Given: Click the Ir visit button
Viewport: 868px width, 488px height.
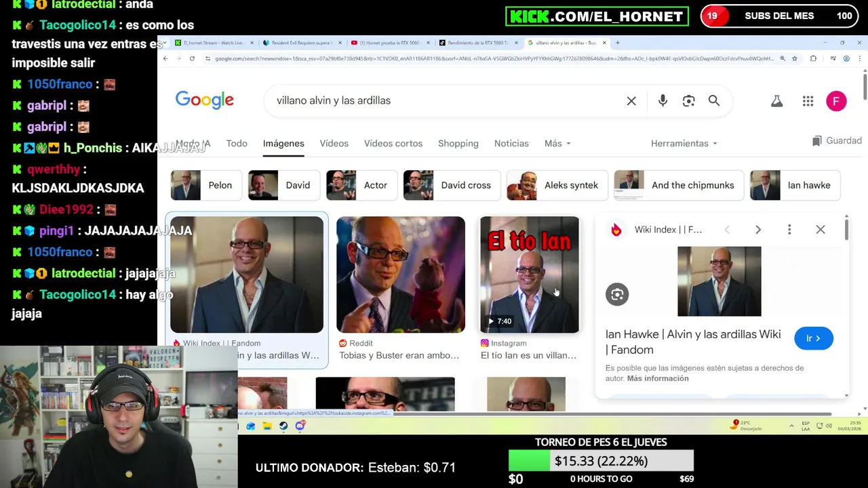Looking at the screenshot, I should [x=813, y=338].
